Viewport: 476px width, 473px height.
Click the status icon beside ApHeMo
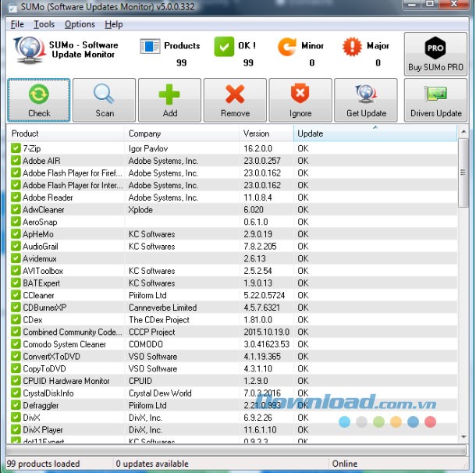[x=16, y=233]
